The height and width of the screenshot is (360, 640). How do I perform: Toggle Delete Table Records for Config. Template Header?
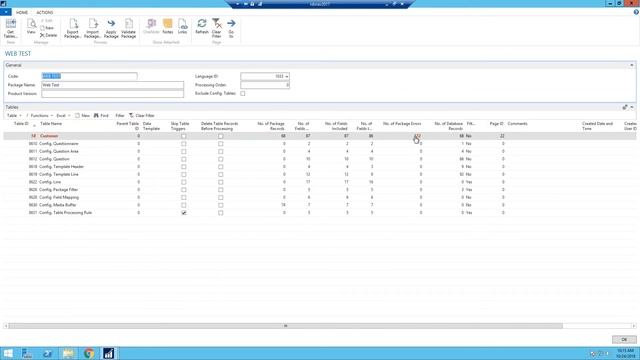tap(220, 167)
